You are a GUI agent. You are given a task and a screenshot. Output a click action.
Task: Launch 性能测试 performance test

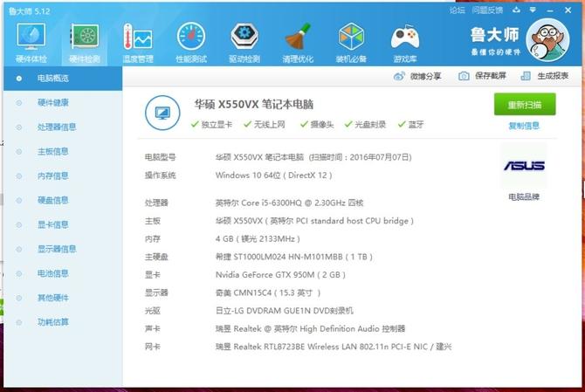pyautogui.click(x=191, y=43)
